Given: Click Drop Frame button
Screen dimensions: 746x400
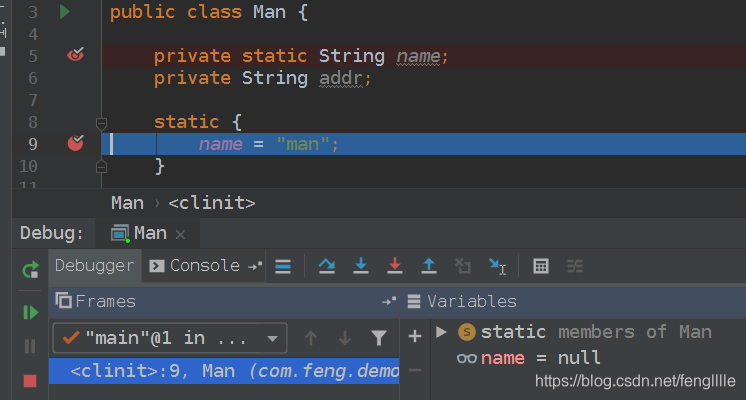Looking at the screenshot, I should [462, 266].
